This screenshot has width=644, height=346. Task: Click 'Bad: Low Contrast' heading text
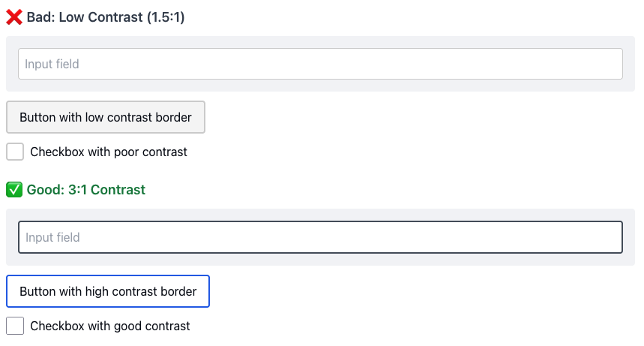[x=84, y=17]
